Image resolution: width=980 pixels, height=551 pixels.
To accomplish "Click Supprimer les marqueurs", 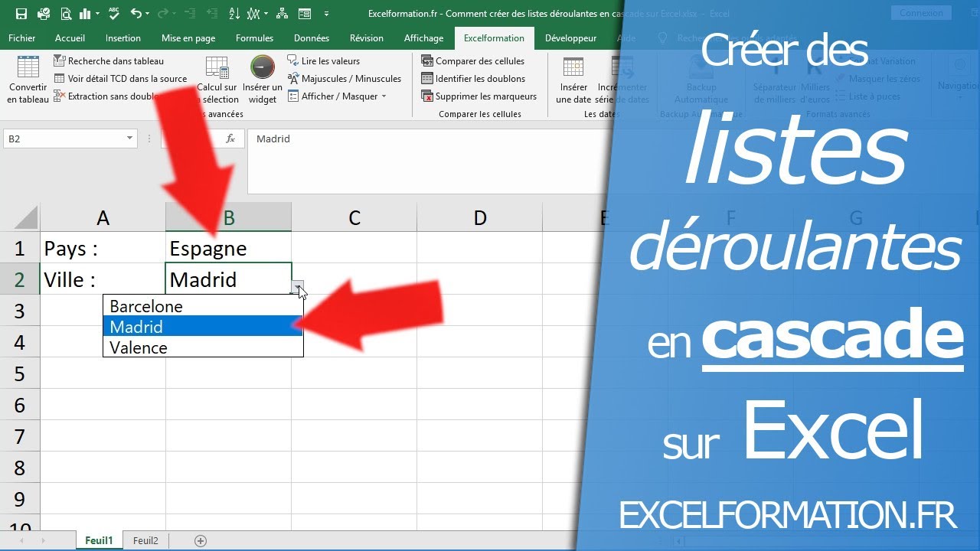I will (479, 96).
